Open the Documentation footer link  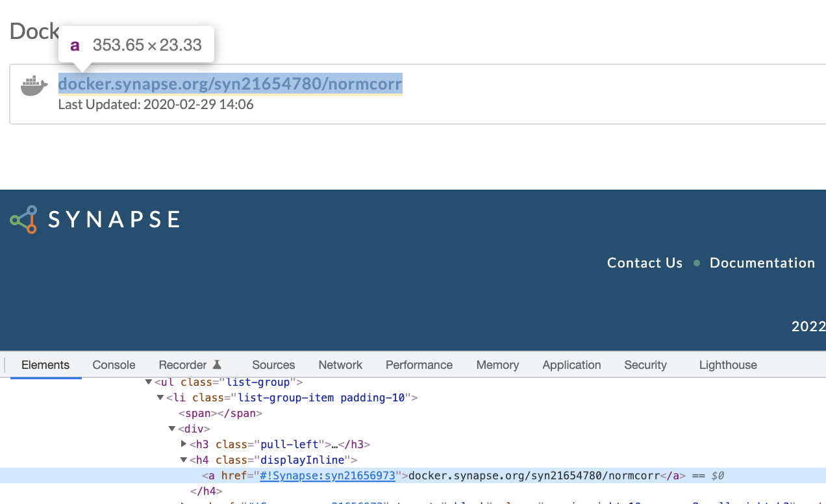click(762, 263)
